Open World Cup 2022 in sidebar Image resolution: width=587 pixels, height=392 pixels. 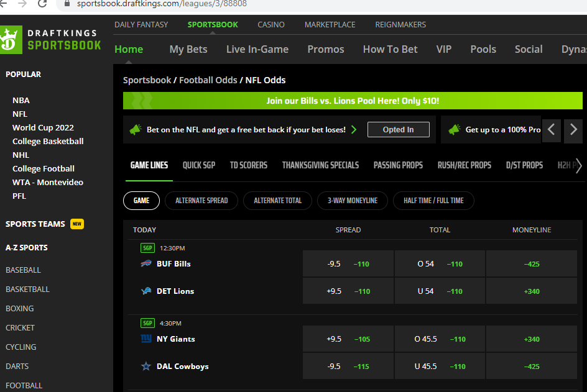pyautogui.click(x=43, y=127)
